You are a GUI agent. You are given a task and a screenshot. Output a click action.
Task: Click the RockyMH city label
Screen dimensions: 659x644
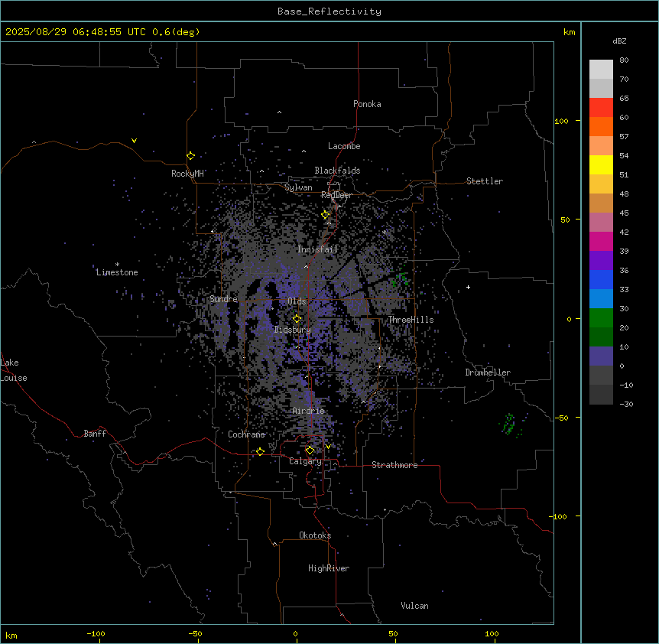point(187,174)
